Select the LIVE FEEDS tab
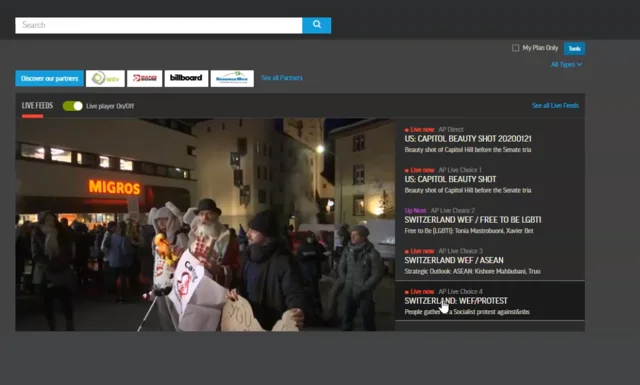 (37, 106)
